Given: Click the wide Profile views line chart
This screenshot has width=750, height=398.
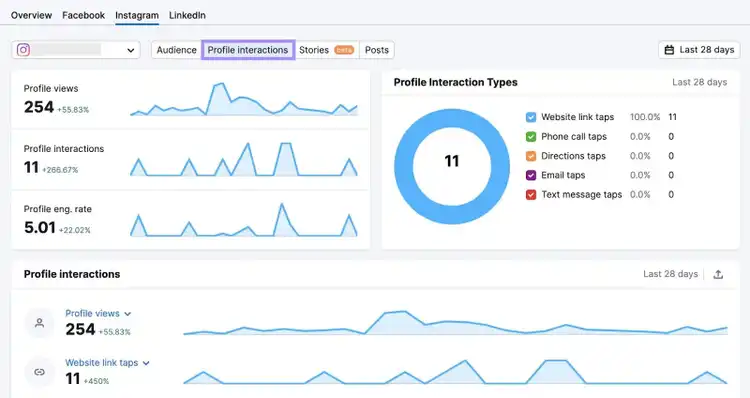Looking at the screenshot, I should click(x=455, y=323).
